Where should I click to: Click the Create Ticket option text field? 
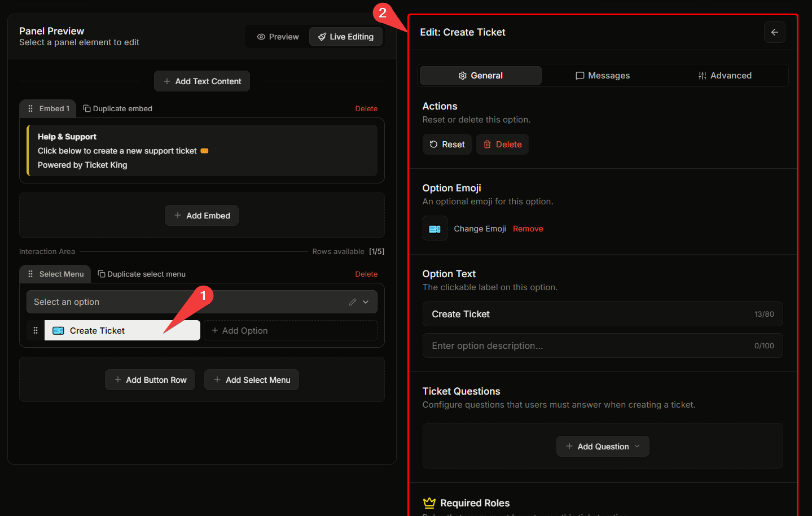point(603,314)
